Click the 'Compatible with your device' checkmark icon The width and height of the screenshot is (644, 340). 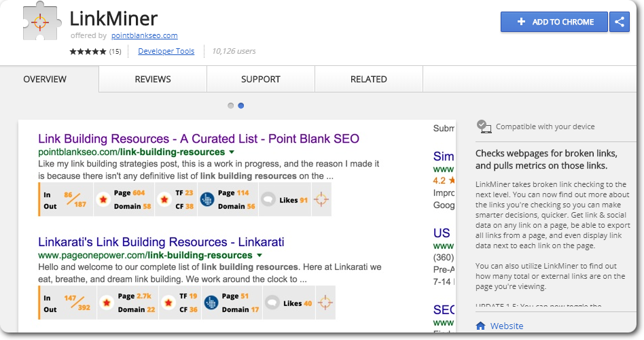484,126
